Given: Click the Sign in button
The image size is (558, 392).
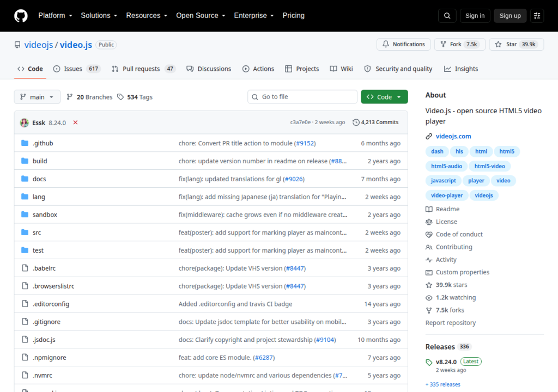Looking at the screenshot, I should pyautogui.click(x=475, y=16).
